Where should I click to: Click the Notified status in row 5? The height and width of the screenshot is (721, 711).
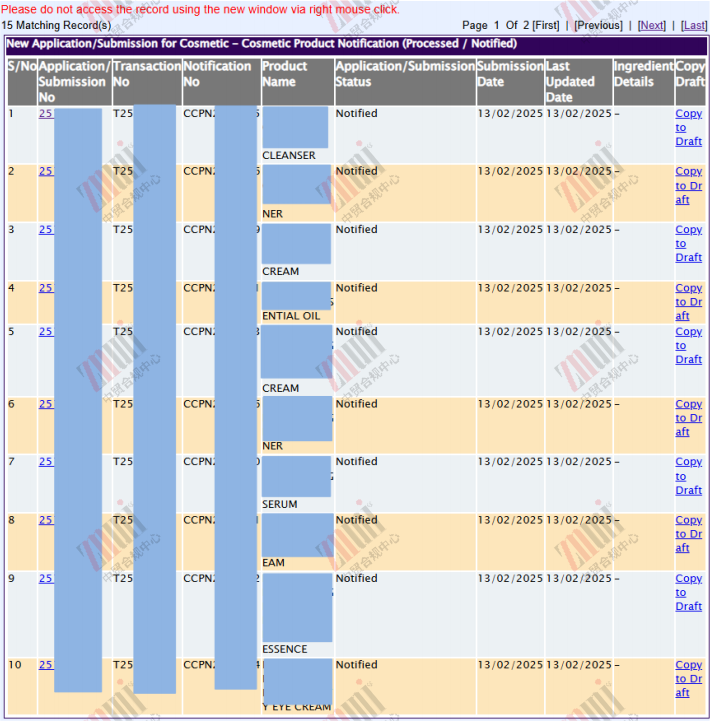point(356,332)
